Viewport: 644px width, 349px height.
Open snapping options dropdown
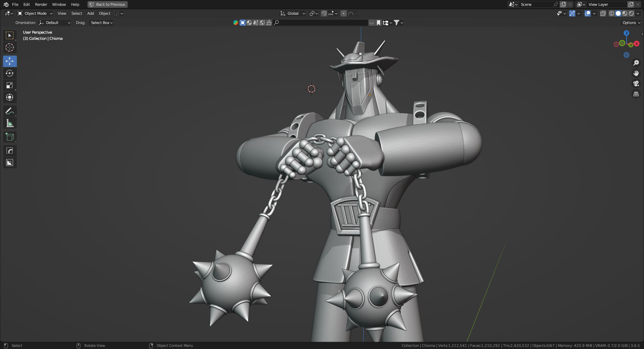tap(333, 13)
